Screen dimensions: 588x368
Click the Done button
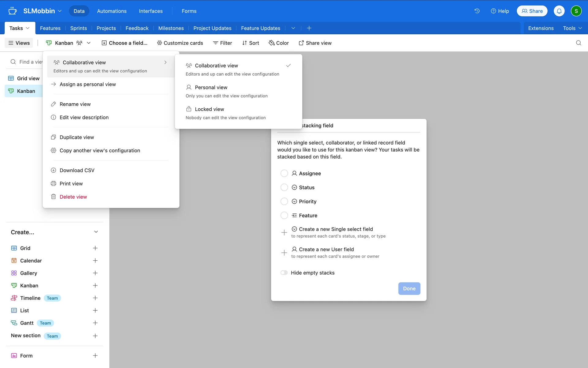pos(409,289)
